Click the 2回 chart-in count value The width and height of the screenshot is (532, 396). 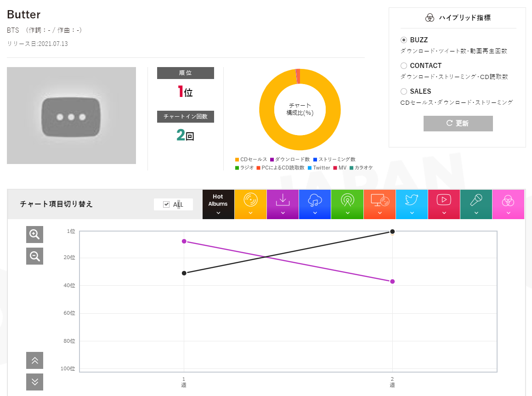(185, 135)
